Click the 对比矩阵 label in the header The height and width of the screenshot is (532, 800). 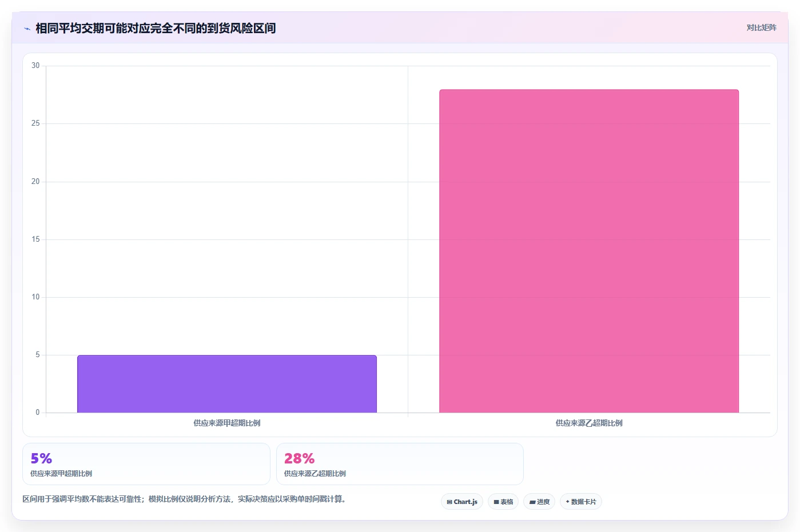(761, 27)
